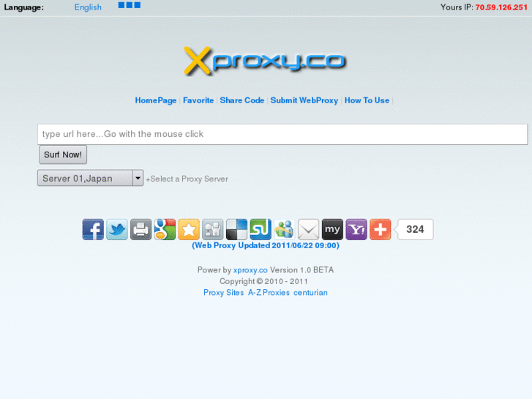The width and height of the screenshot is (532, 399).
Task: Share via Messenger people icon
Action: (285, 230)
